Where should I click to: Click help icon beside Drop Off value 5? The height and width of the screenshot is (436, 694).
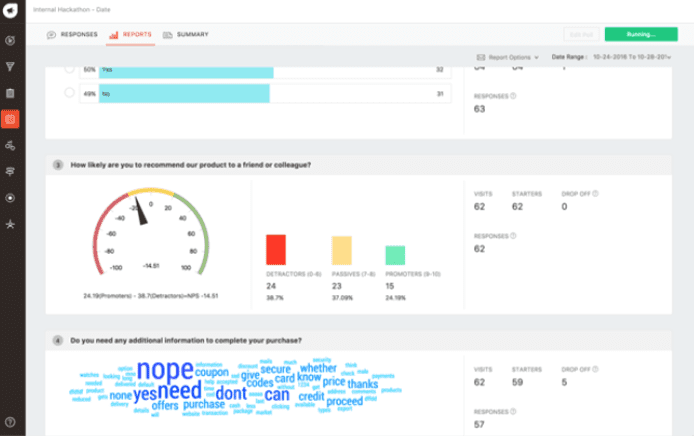click(595, 369)
